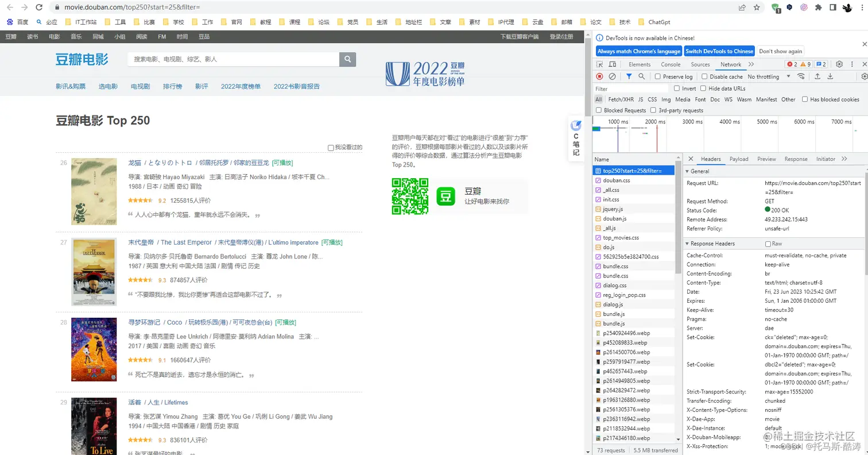Click the green shield adblock extension icon
The width and height of the screenshot is (868, 455).
(776, 8)
